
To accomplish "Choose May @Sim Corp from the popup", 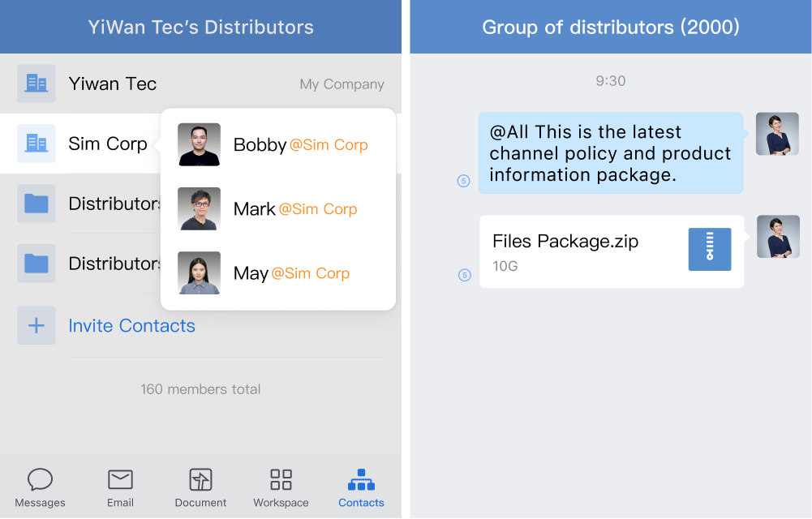I will [x=278, y=272].
